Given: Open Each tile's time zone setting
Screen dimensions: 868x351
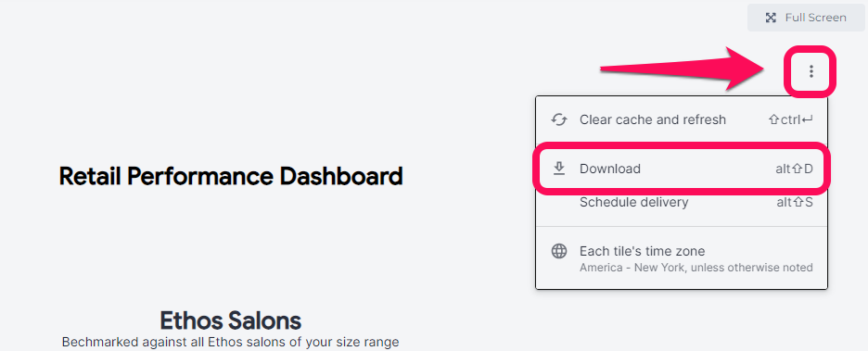Looking at the screenshot, I should click(682, 258).
